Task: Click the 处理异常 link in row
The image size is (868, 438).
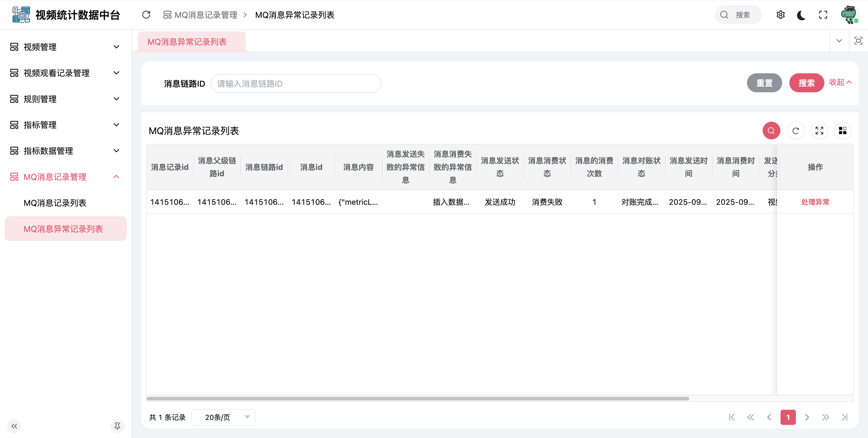Action: coord(815,202)
